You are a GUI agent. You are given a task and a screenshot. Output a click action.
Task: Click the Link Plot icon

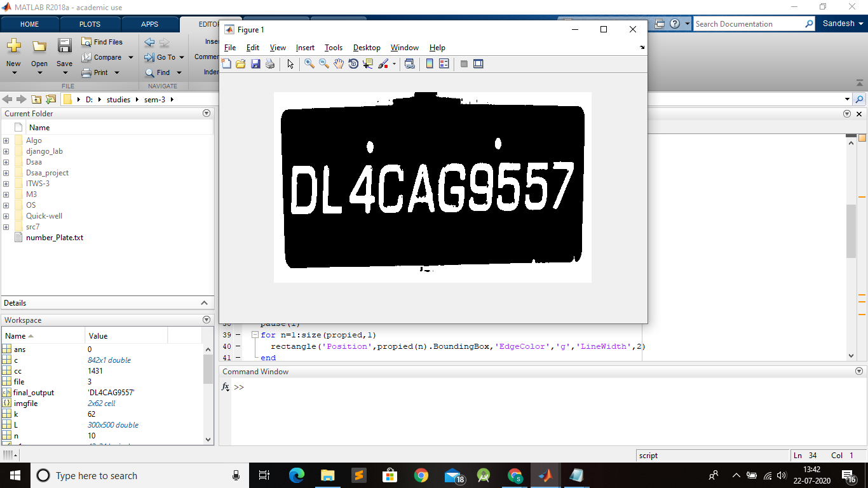(410, 64)
